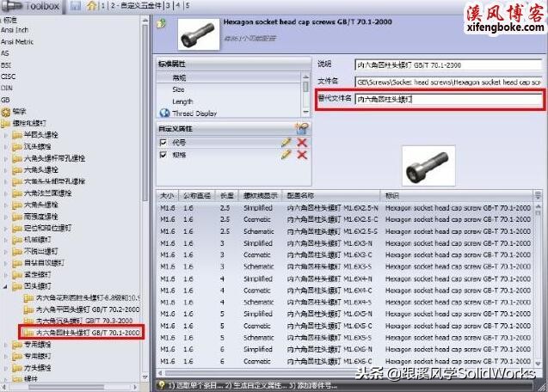Click the save icon in top toolbar
The width and height of the screenshot is (548, 392).
pos(75,6)
